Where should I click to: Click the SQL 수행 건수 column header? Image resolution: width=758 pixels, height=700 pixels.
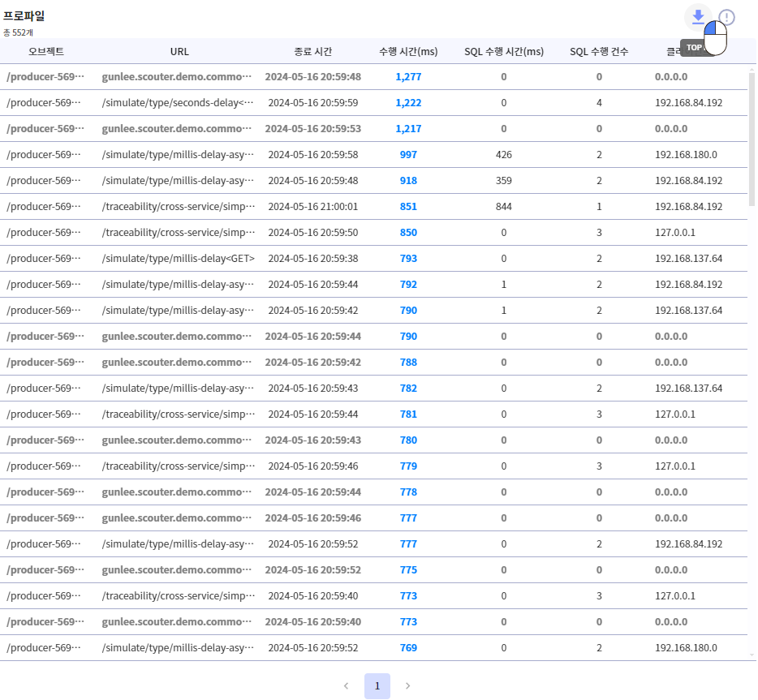599,52
